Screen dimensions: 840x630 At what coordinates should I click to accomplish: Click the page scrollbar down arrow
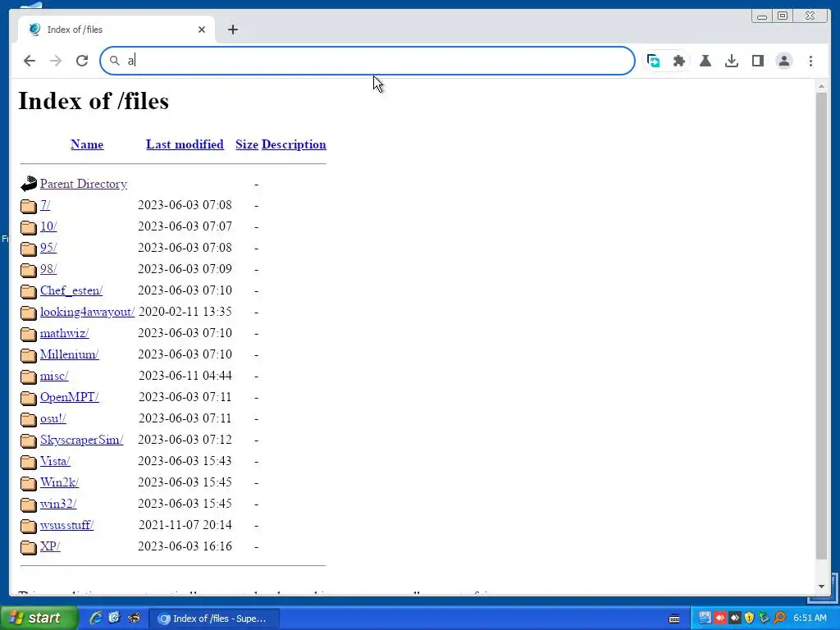click(821, 586)
